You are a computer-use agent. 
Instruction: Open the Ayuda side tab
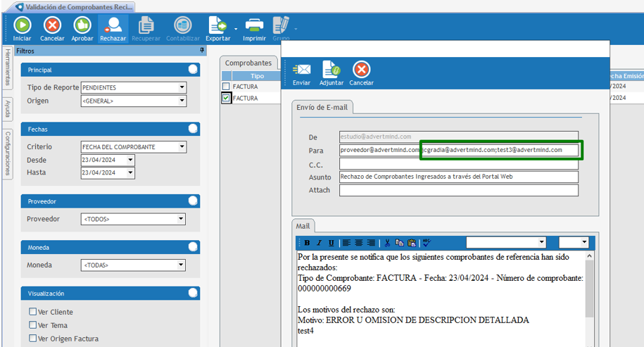coord(8,109)
